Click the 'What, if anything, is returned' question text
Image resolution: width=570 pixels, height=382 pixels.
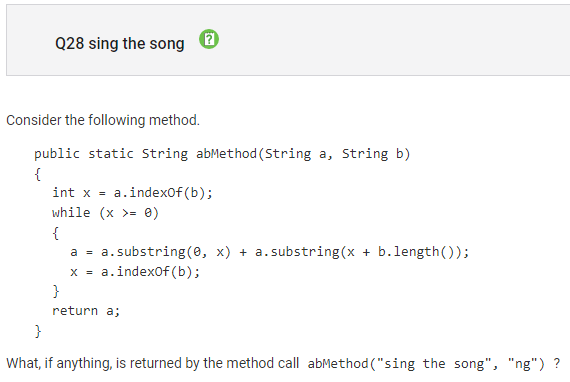(152, 363)
